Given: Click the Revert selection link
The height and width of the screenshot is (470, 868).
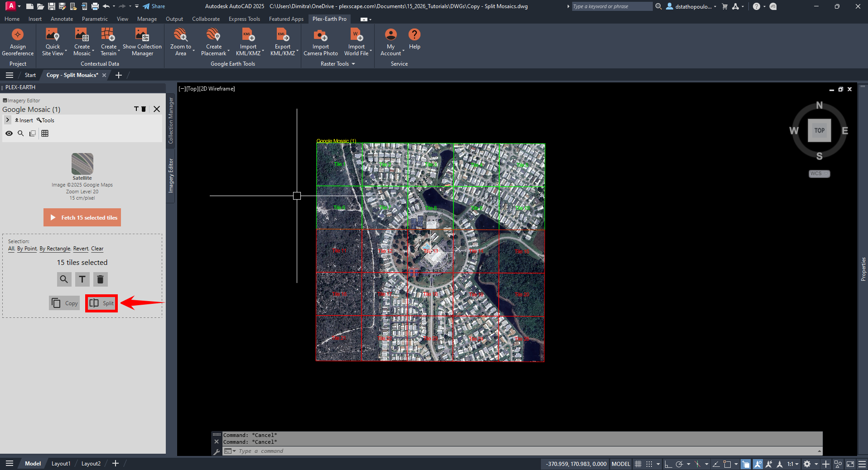Looking at the screenshot, I should point(81,249).
